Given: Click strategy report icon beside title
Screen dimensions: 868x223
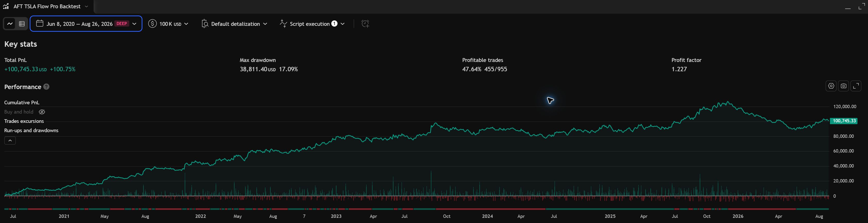Looking at the screenshot, I should click(6, 6).
